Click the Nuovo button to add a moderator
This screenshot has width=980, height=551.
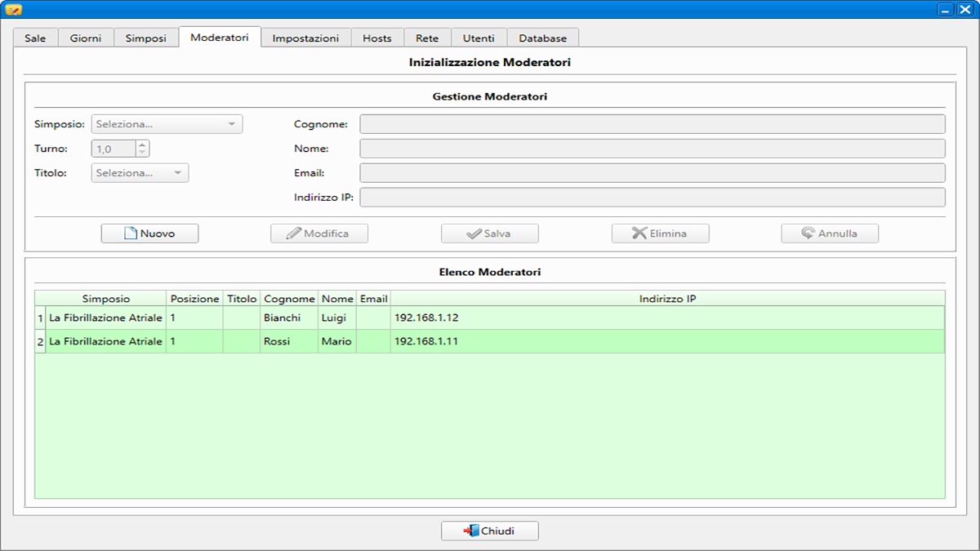[x=149, y=233]
